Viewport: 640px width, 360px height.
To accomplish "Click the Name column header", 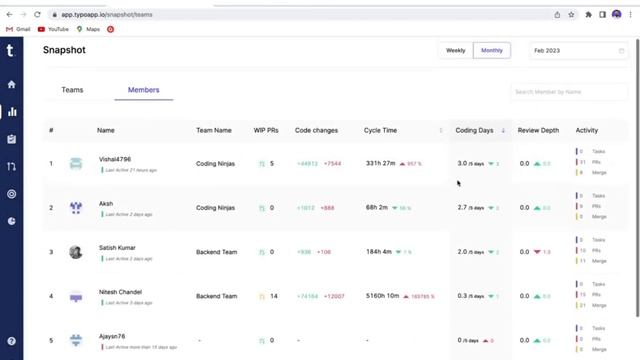I will coord(106,130).
